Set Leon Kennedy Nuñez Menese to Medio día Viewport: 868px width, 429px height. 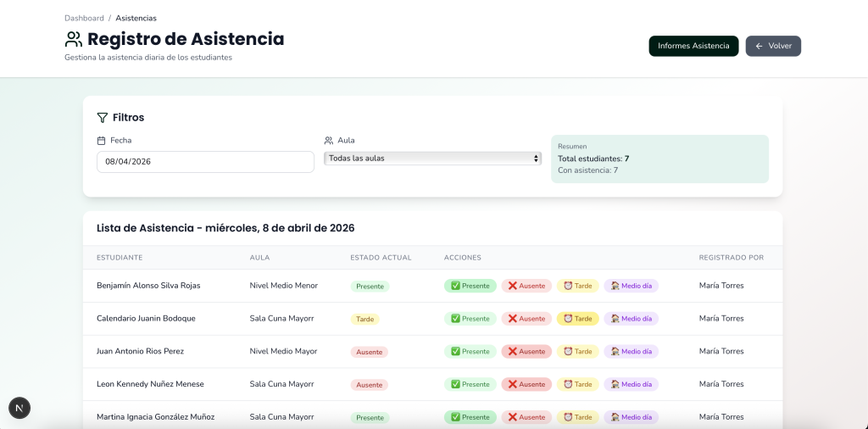coord(631,384)
